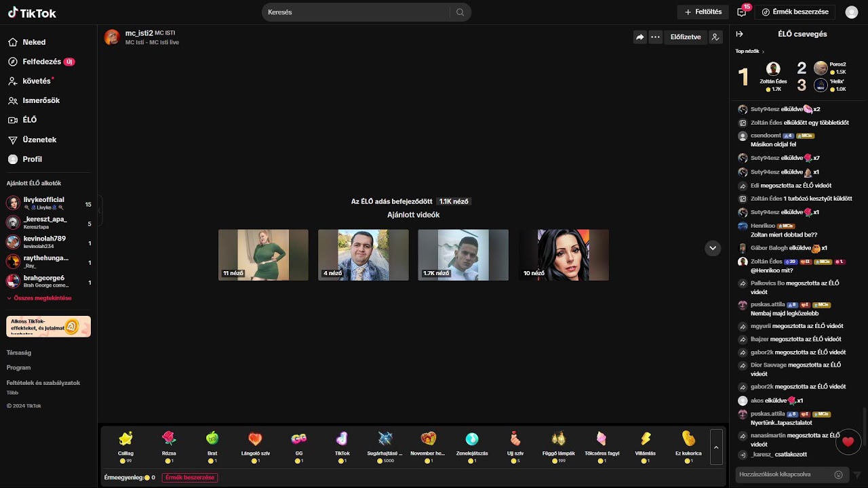Click the mc_isti2 streamer avatar

(112, 37)
